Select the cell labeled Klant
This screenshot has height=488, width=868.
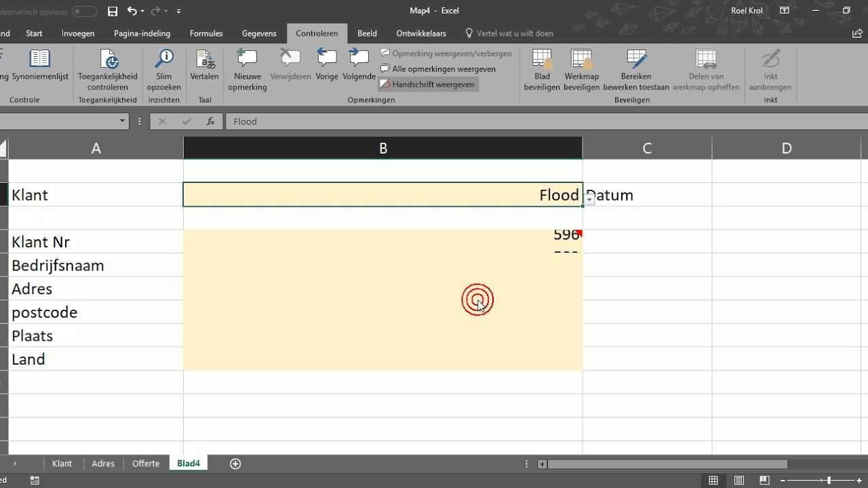coord(96,195)
